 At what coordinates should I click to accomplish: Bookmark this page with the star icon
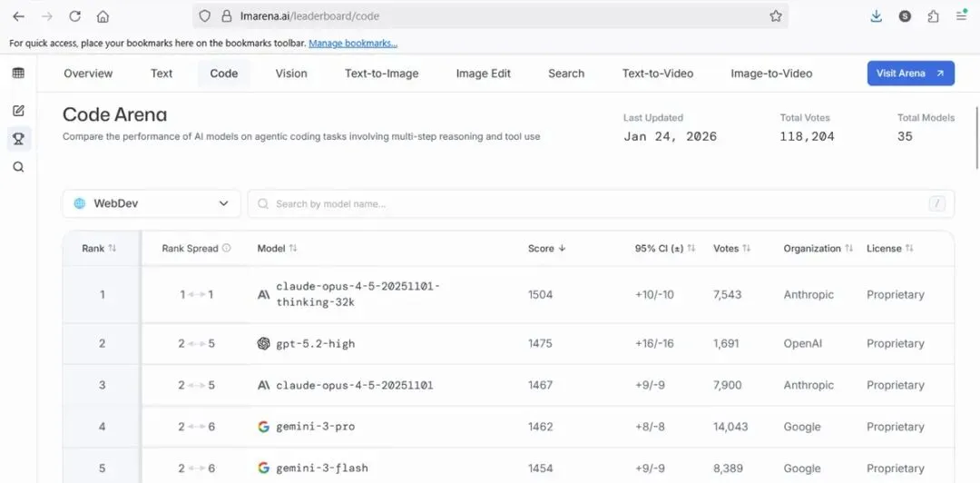click(776, 16)
